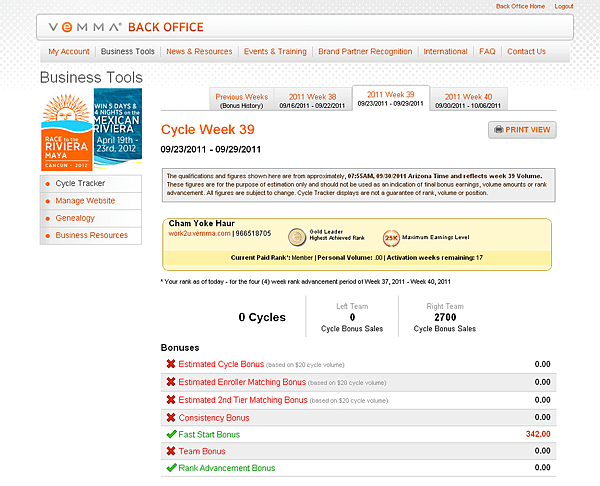Click green check beside Rank Advancement Bonus
The width and height of the screenshot is (600, 486).
[171, 467]
